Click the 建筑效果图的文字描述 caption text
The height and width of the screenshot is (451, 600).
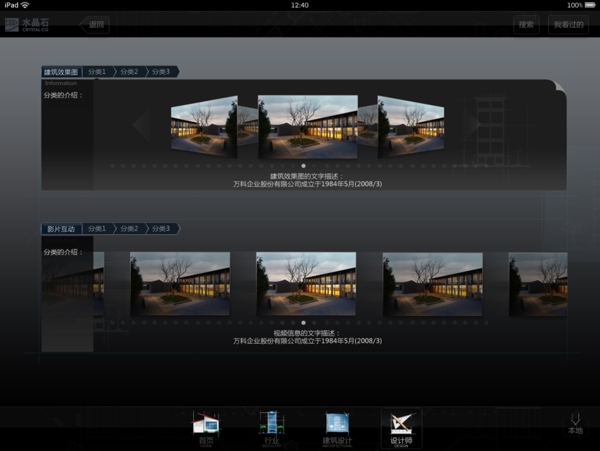coord(307,176)
